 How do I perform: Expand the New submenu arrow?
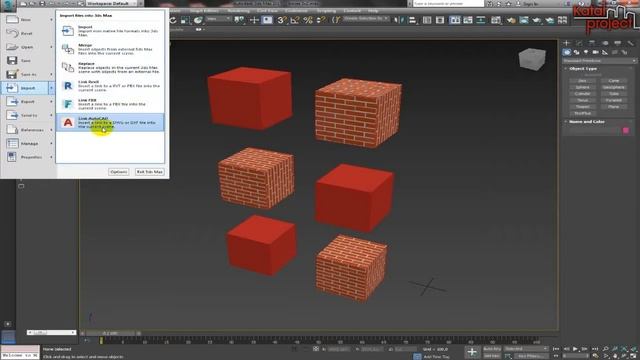point(51,20)
